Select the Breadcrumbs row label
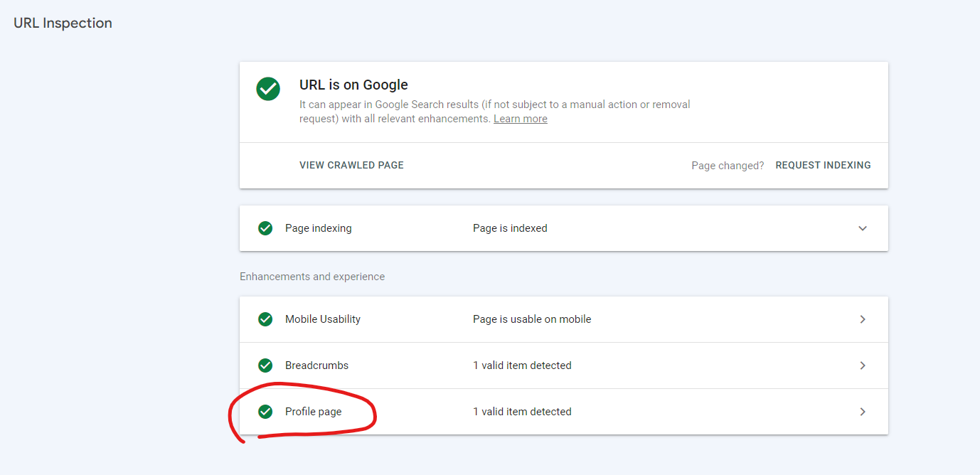980x475 pixels. coord(316,365)
